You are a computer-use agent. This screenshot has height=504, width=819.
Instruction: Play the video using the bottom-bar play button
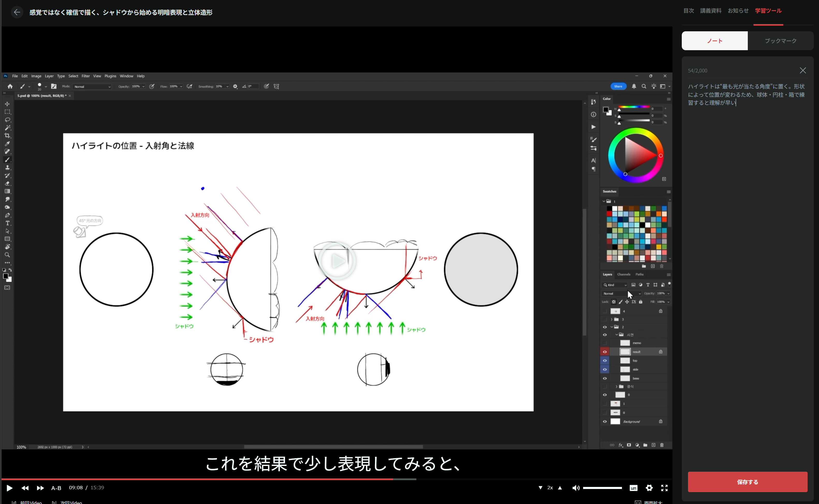pyautogui.click(x=9, y=488)
